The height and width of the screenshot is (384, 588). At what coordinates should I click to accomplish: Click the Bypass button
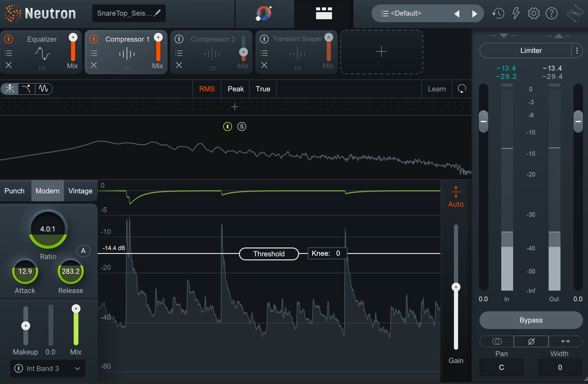pyautogui.click(x=531, y=320)
